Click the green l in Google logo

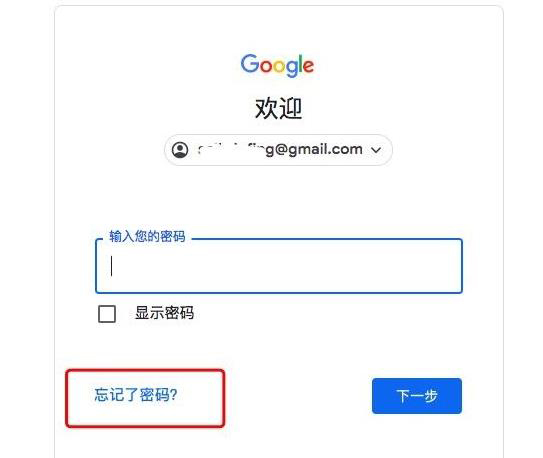pos(300,63)
